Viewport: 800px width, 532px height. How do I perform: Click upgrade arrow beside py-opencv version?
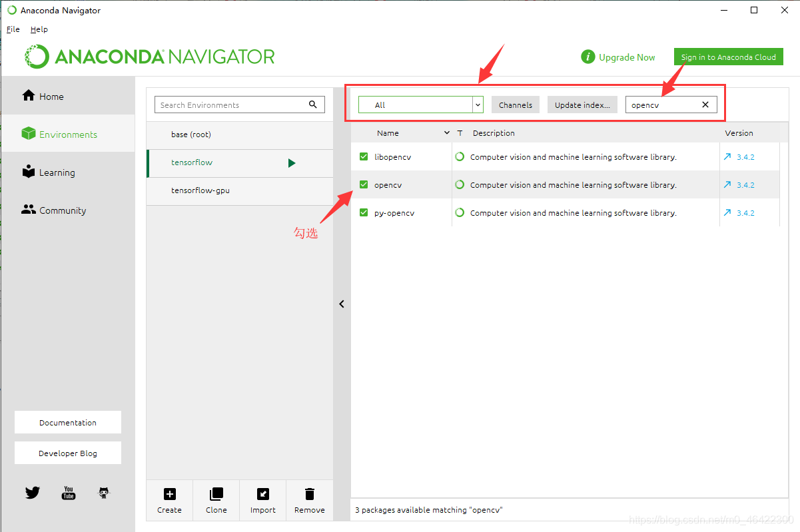(727, 212)
